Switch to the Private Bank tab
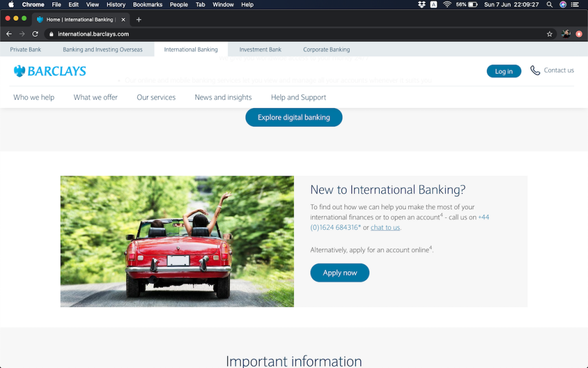Image resolution: width=588 pixels, height=368 pixels. click(26, 49)
